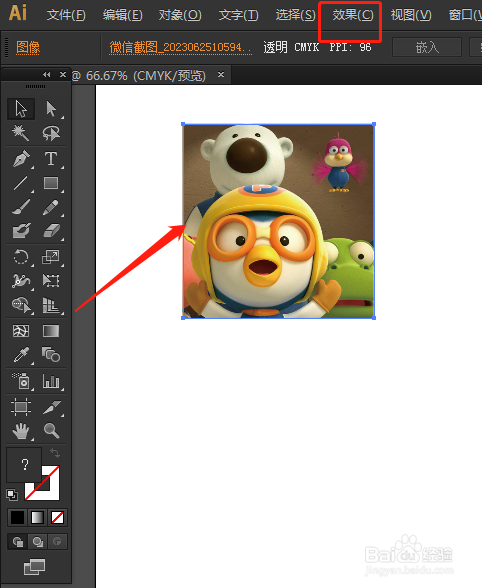Screen dimensions: 482x588
Task: Select the Line Segment tool
Action: (21, 183)
